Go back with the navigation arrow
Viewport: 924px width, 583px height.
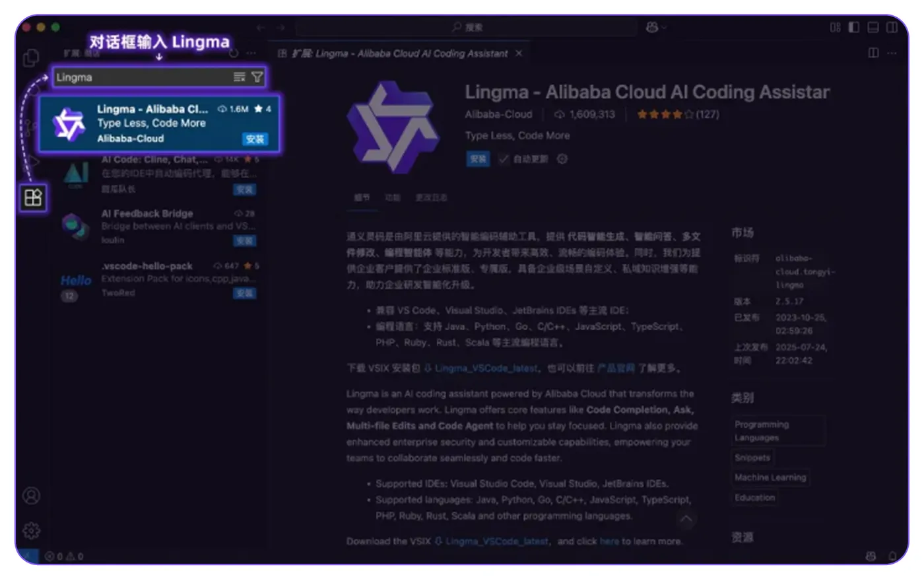[x=261, y=27]
